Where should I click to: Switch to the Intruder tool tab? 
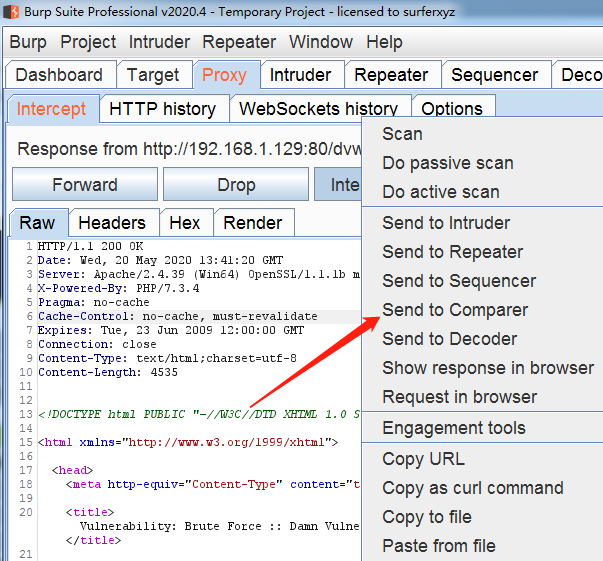pyautogui.click(x=301, y=75)
